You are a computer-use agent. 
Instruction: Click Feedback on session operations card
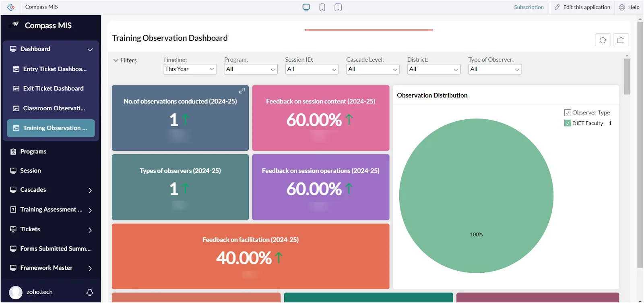(x=321, y=187)
